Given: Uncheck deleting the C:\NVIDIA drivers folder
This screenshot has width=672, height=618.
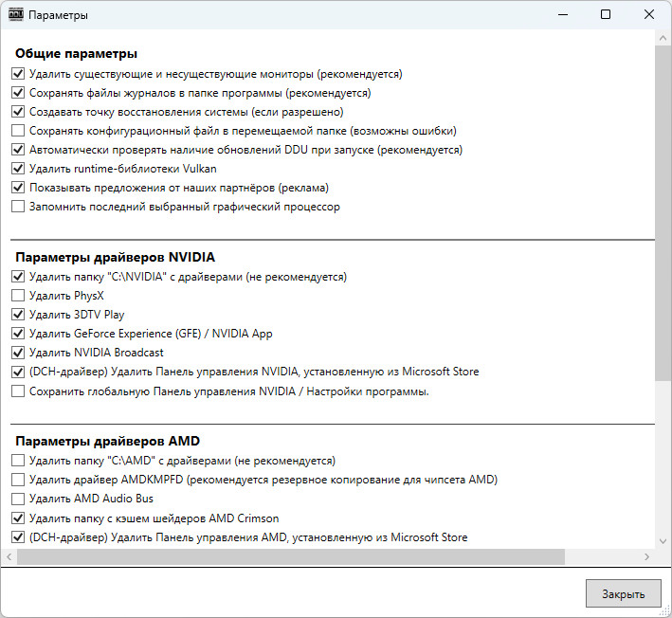Looking at the screenshot, I should click(x=18, y=277).
